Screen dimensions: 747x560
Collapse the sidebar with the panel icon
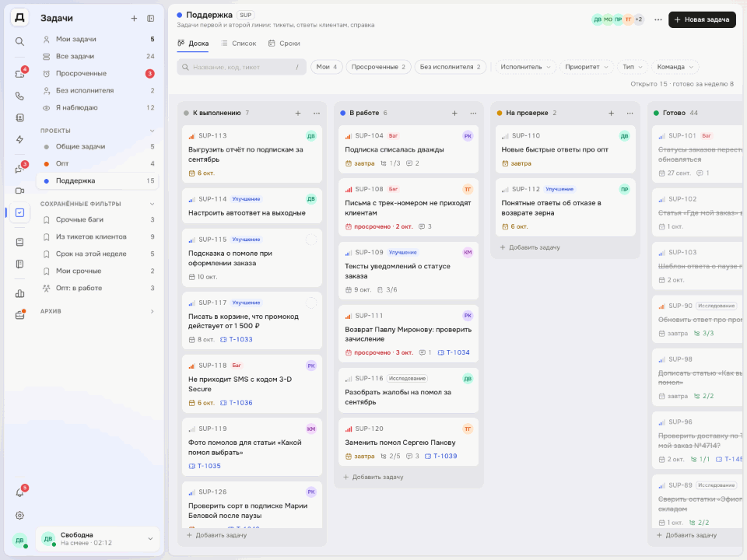coord(150,18)
